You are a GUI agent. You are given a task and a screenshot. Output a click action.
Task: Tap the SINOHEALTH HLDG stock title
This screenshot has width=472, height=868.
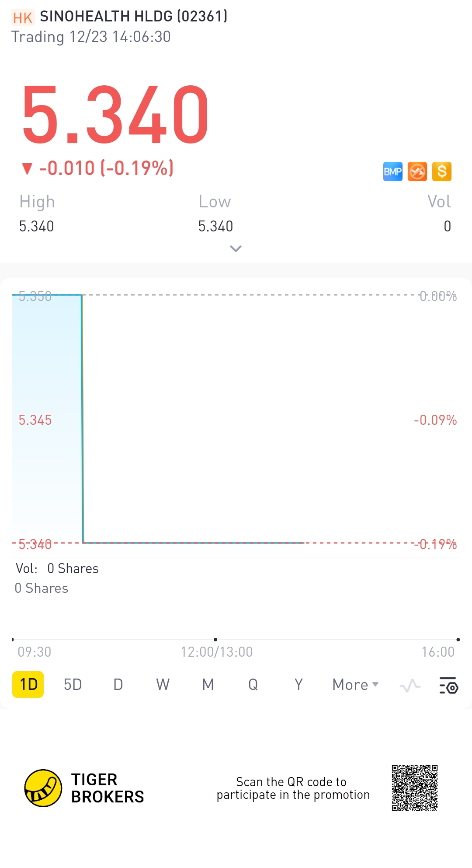coord(133,17)
